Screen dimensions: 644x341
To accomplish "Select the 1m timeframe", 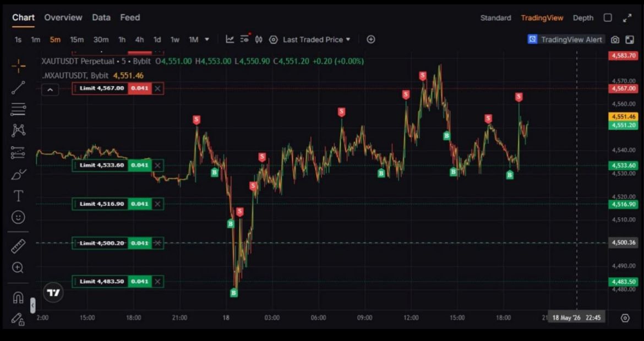I will click(x=35, y=40).
